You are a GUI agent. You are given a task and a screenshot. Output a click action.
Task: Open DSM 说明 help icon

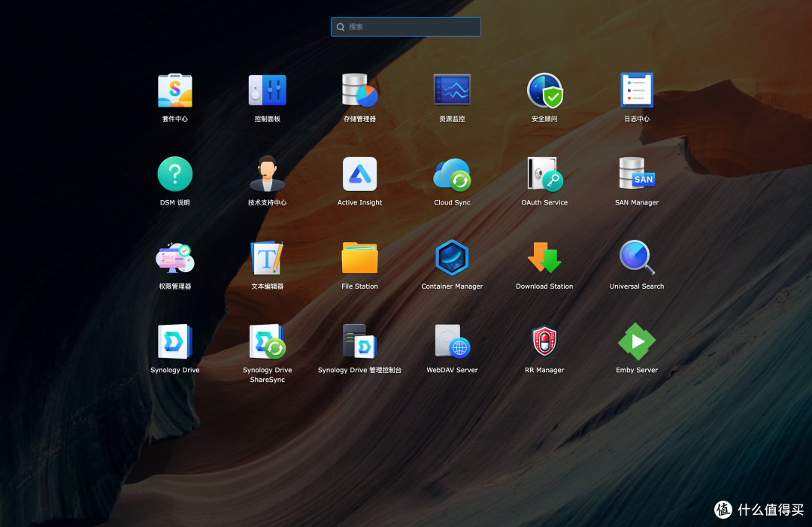[x=174, y=174]
